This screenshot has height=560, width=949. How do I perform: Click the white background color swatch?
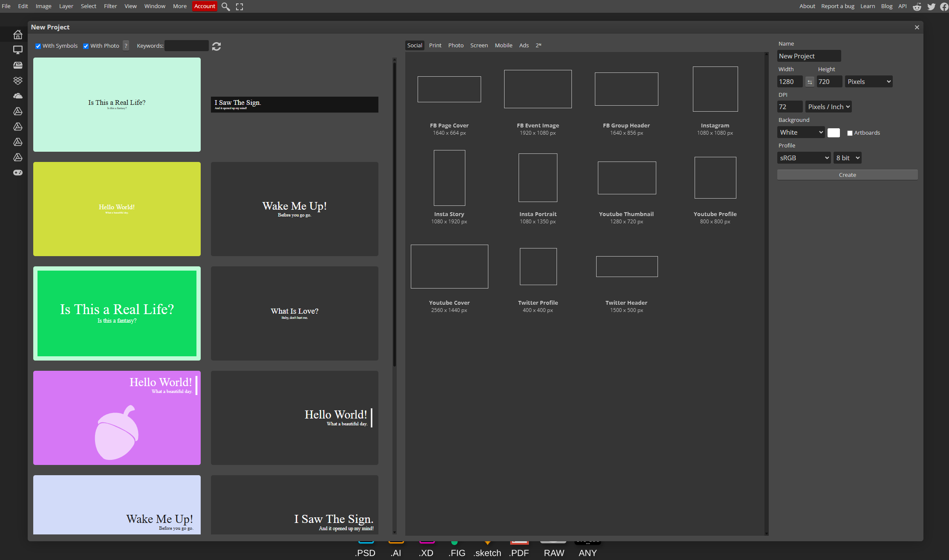click(834, 133)
